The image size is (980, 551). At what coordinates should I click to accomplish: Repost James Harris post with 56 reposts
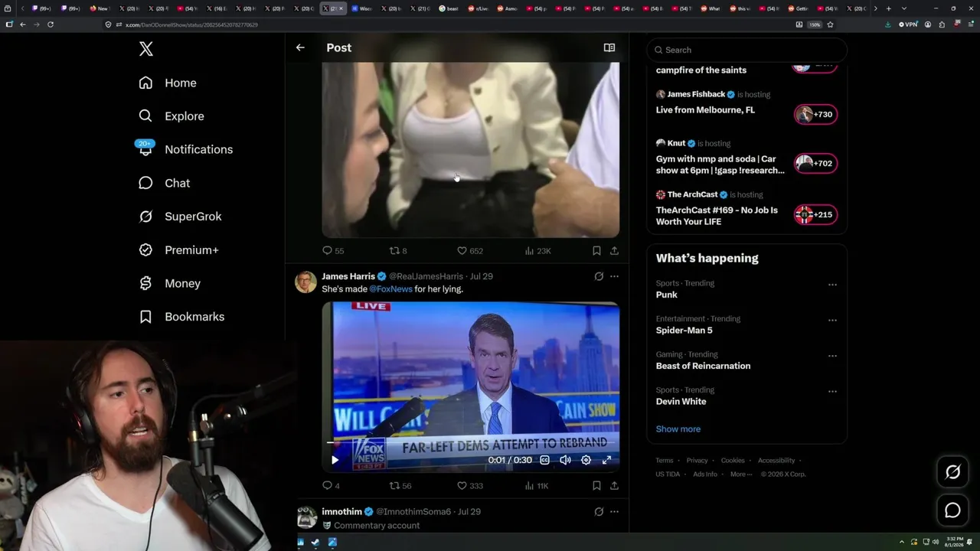[x=400, y=486]
